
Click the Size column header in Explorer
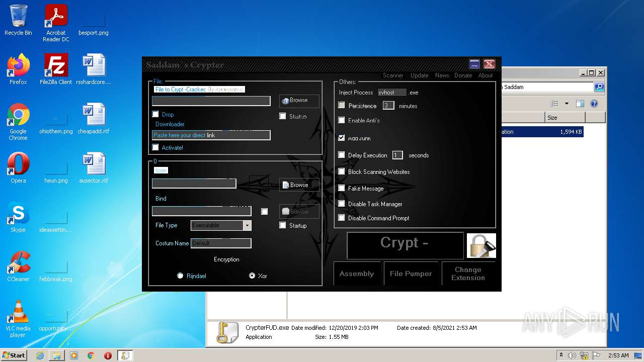click(x=565, y=118)
